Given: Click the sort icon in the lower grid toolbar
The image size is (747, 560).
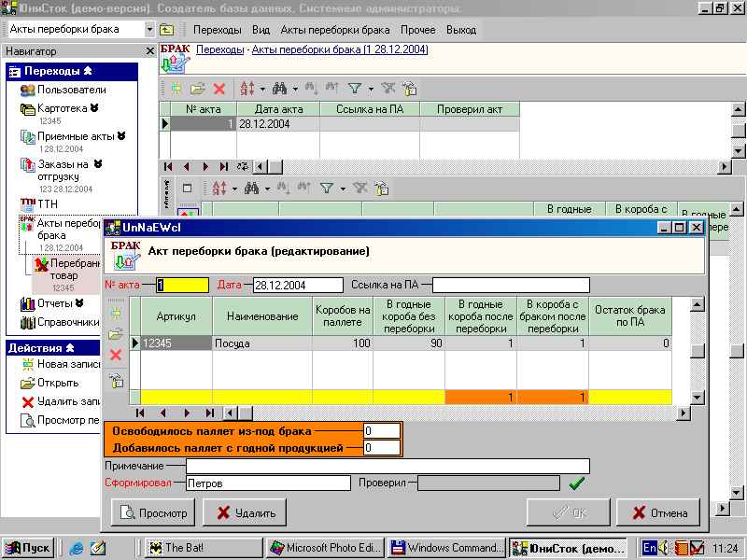Looking at the screenshot, I should coord(219,189).
